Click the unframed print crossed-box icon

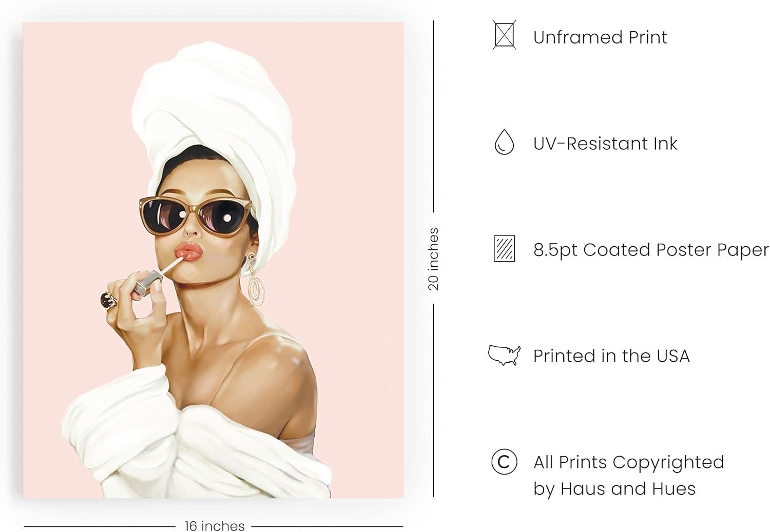504,35
